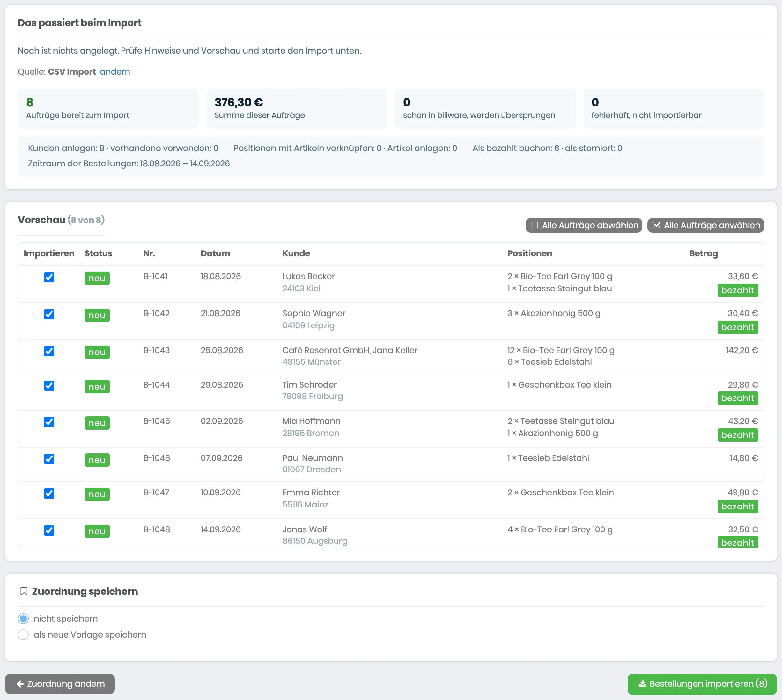
Task: Click date 02.09.2026
Action: point(222,421)
